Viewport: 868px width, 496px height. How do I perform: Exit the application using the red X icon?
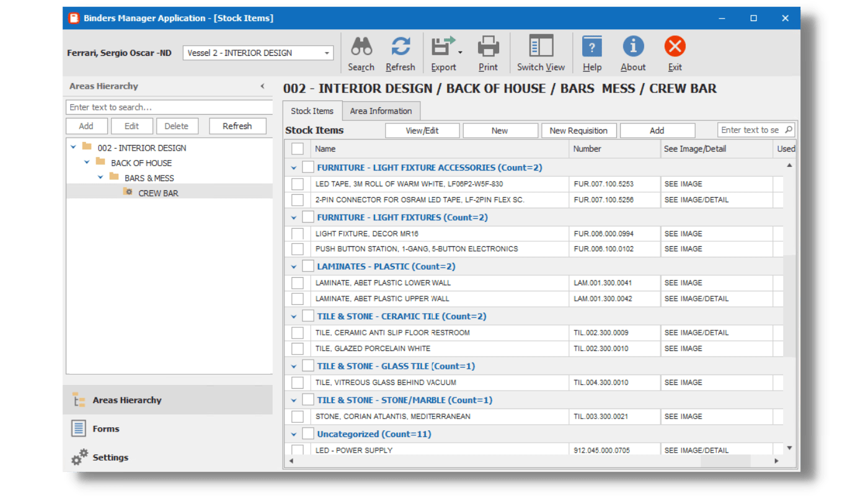675,53
